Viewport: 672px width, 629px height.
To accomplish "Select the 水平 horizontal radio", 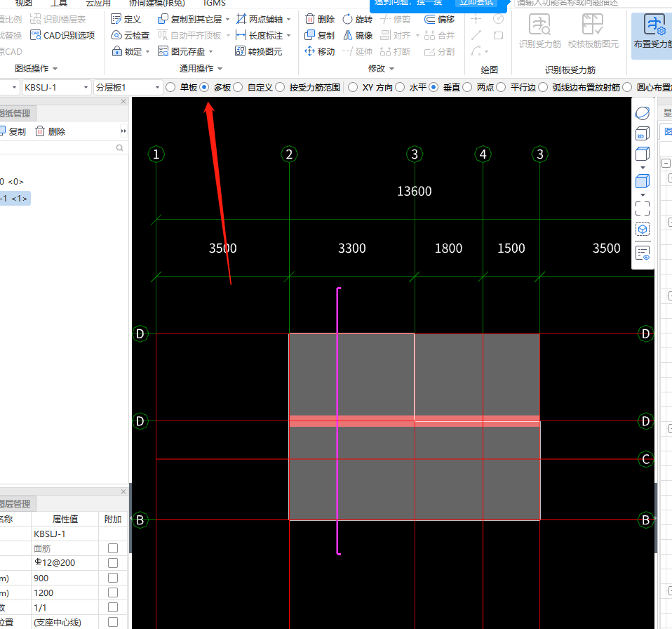I will click(400, 88).
